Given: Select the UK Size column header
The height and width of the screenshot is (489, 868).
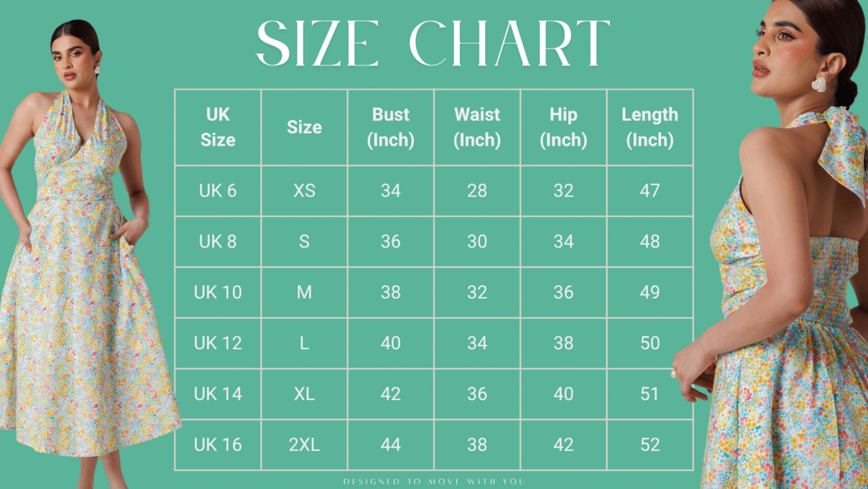Looking at the screenshot, I should pyautogui.click(x=218, y=127).
